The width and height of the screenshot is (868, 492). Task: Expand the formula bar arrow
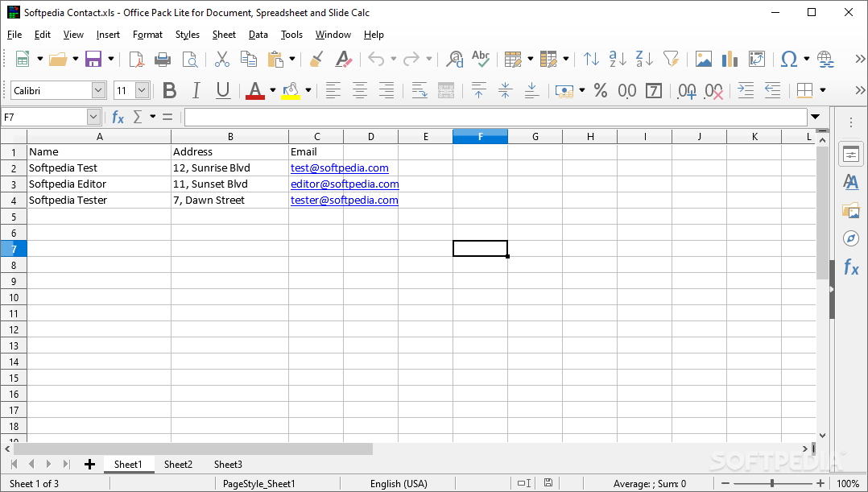coord(816,117)
